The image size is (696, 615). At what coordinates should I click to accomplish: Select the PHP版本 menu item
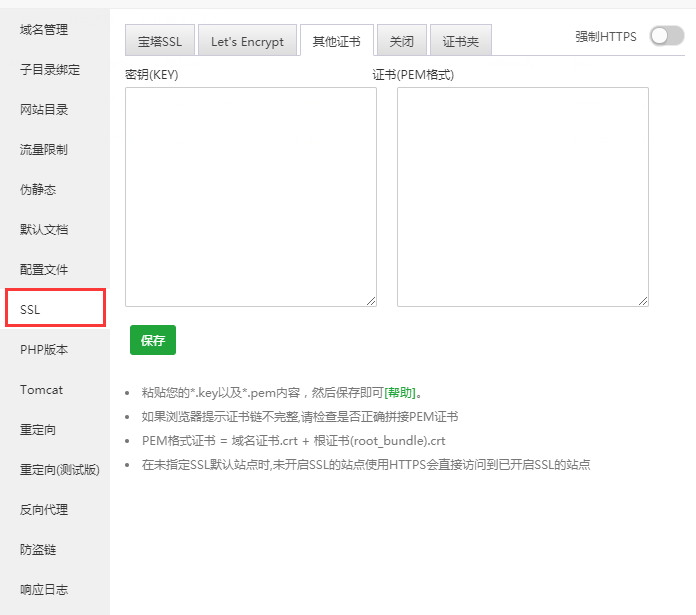[44, 350]
